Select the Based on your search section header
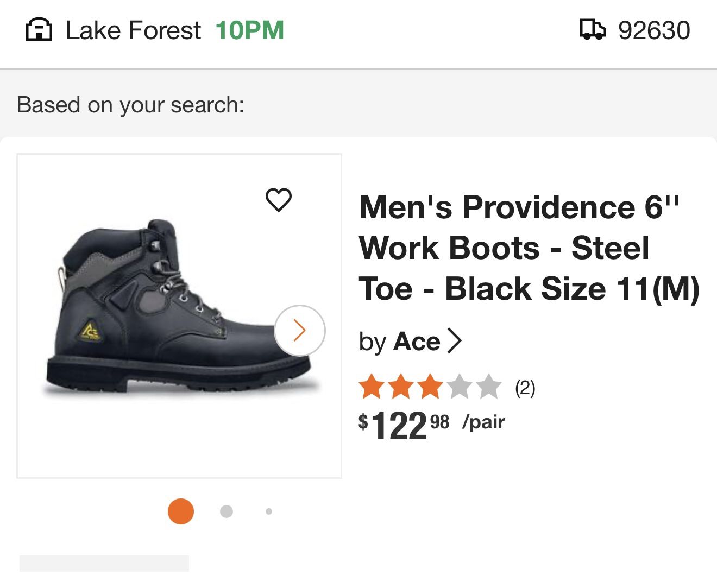Viewport: 717px width, 588px height. 130,104
